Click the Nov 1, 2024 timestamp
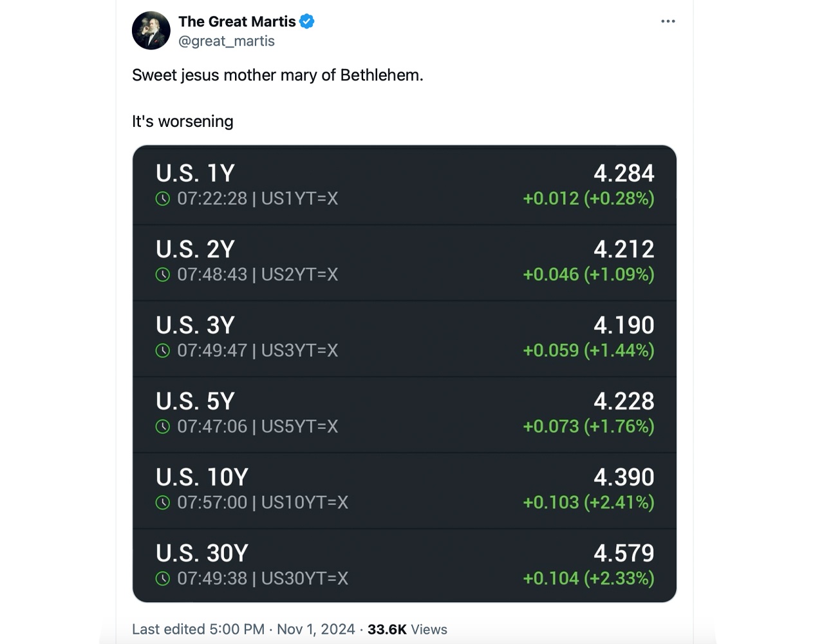824x644 pixels. coord(315,629)
